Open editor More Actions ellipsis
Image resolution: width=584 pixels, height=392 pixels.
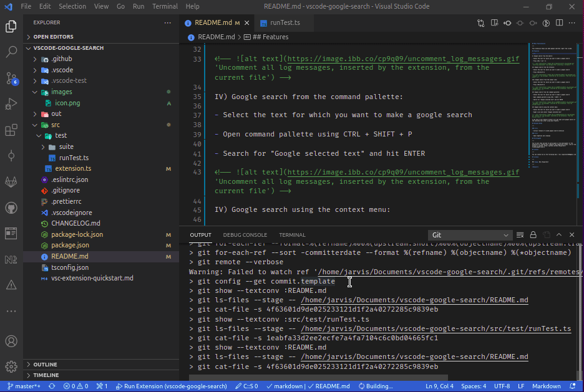coord(572,23)
